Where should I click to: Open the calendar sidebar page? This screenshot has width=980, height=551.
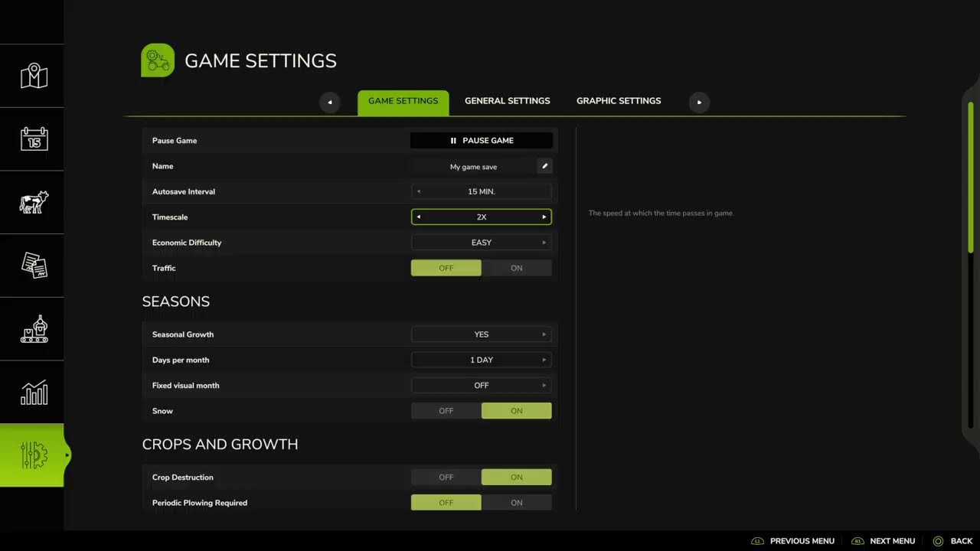click(34, 139)
